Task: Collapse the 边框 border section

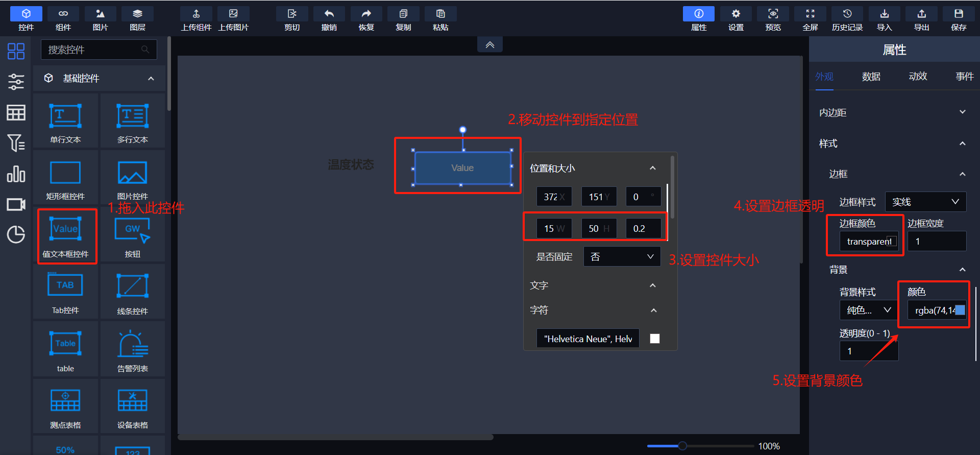Action: click(963, 174)
